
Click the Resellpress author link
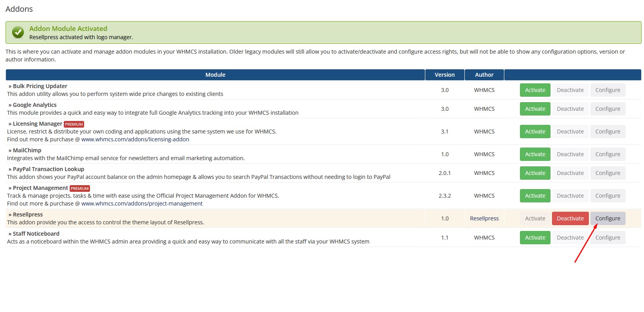[484, 218]
